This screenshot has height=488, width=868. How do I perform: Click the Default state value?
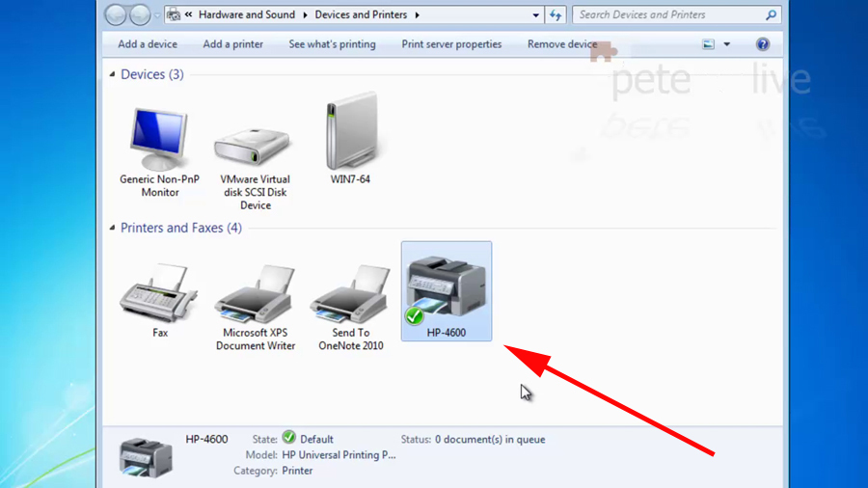pos(316,440)
